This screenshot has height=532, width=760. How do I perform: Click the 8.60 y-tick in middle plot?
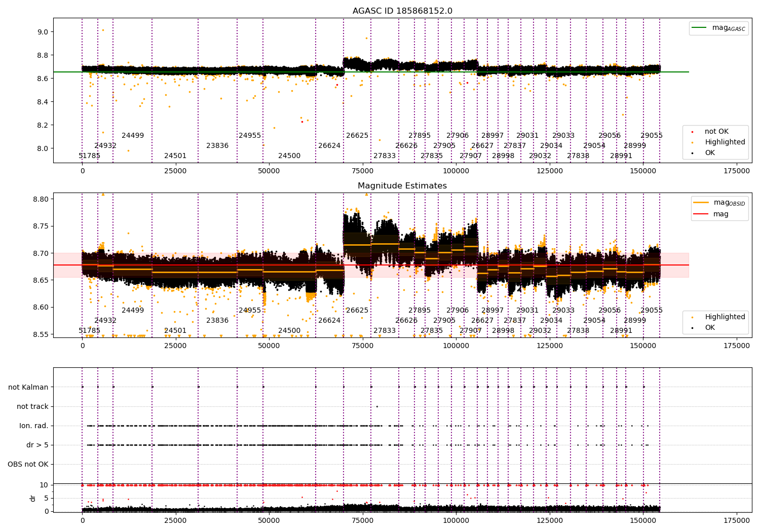[41, 307]
